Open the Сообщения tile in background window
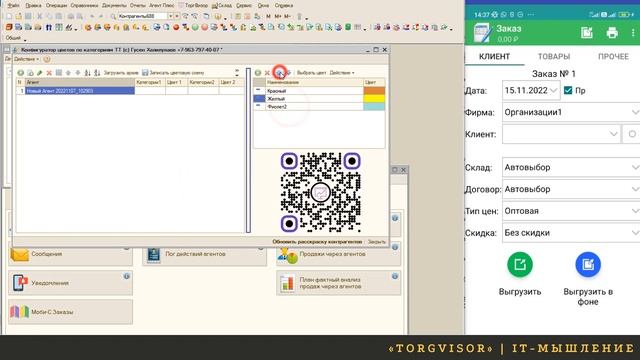 [70, 254]
